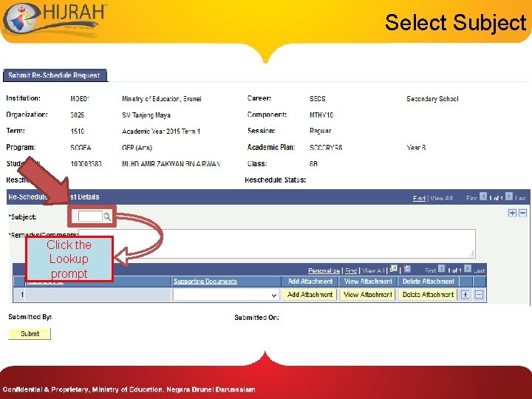This screenshot has width=532, height=399.
Task: Switch to Submit Re-Schedule Request tab
Action: pos(54,75)
